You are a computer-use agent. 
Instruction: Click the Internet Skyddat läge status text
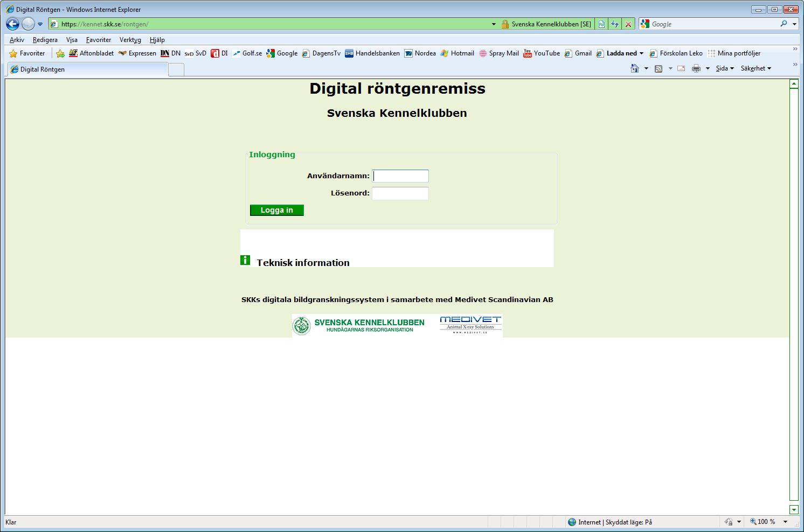[x=615, y=522]
